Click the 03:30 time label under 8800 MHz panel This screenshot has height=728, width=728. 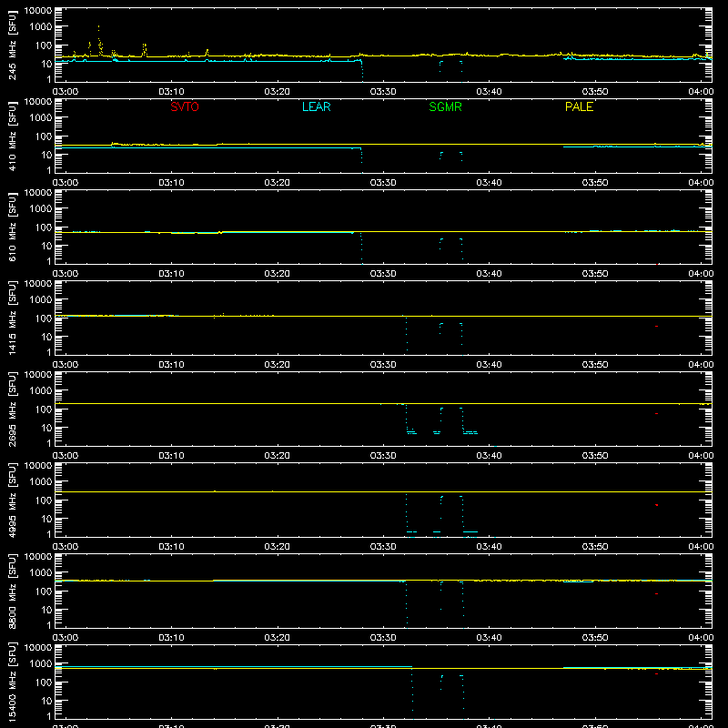point(383,638)
